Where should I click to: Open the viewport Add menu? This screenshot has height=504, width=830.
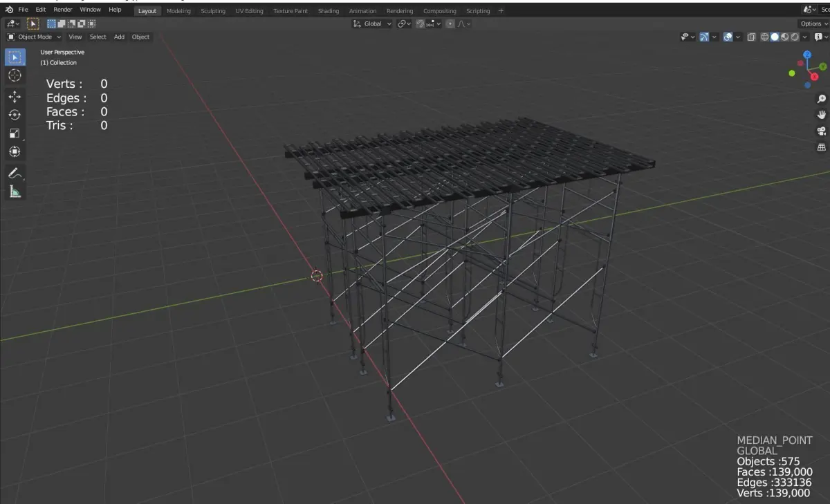pos(119,37)
